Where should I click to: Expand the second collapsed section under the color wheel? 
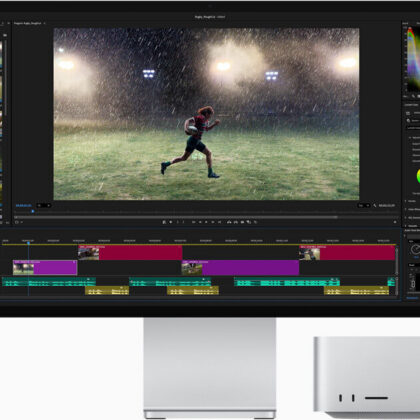pyautogui.click(x=406, y=209)
